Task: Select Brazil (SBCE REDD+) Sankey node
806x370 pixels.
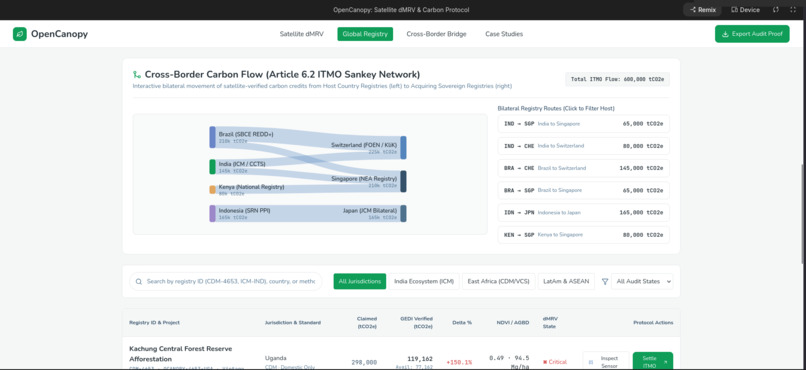Action: [212, 137]
